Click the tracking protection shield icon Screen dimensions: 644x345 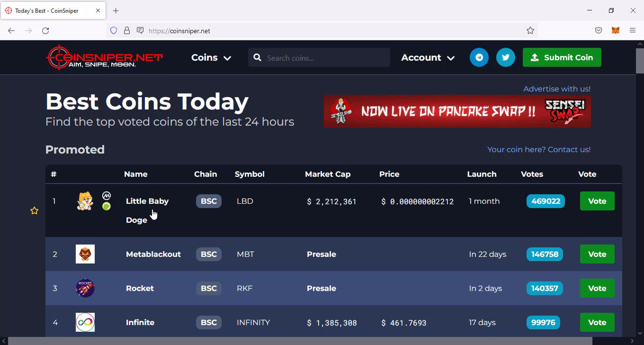click(114, 30)
